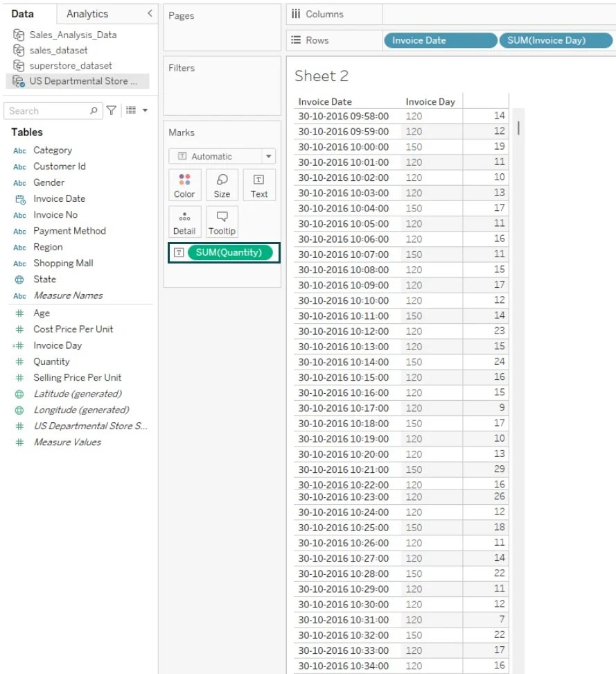Screen dimensions: 616x674
Task: Select US Departmental Store S... count field
Action: [x=91, y=426]
